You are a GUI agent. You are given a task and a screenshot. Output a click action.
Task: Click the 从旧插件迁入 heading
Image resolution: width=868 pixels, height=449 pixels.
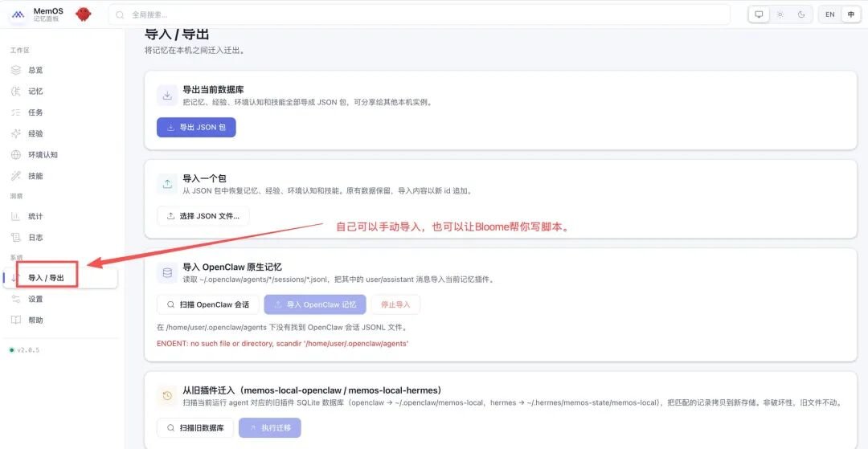click(312, 390)
